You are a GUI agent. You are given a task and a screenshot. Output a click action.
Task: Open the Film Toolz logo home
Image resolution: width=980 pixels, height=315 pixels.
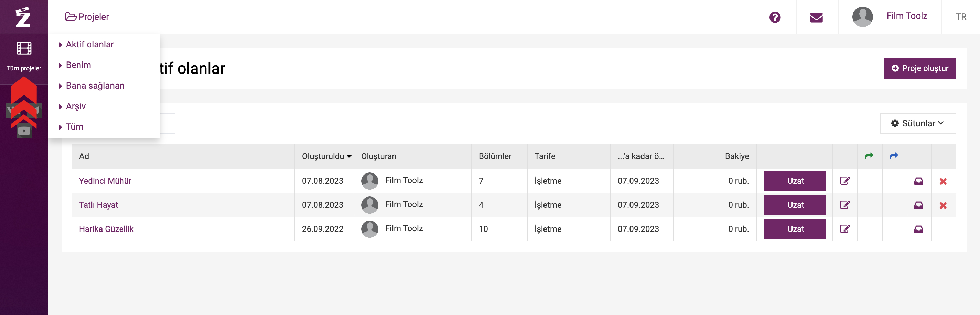pos(23,17)
